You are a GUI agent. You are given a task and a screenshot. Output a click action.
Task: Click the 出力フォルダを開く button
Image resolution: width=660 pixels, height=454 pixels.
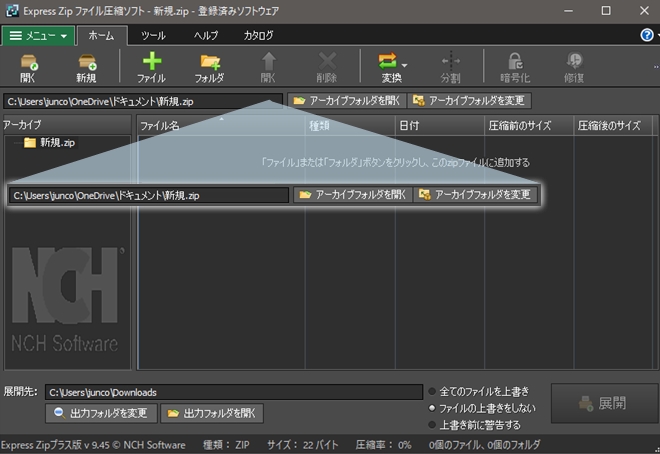[212, 413]
